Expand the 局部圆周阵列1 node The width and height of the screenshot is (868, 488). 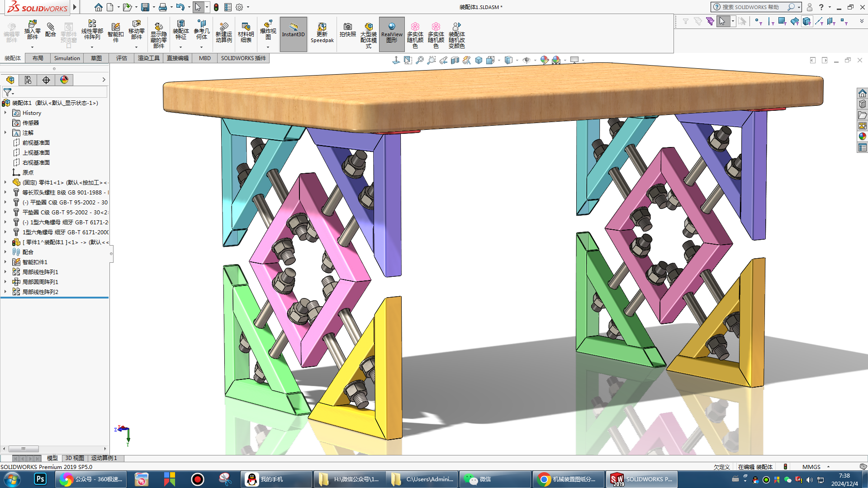[x=5, y=282]
